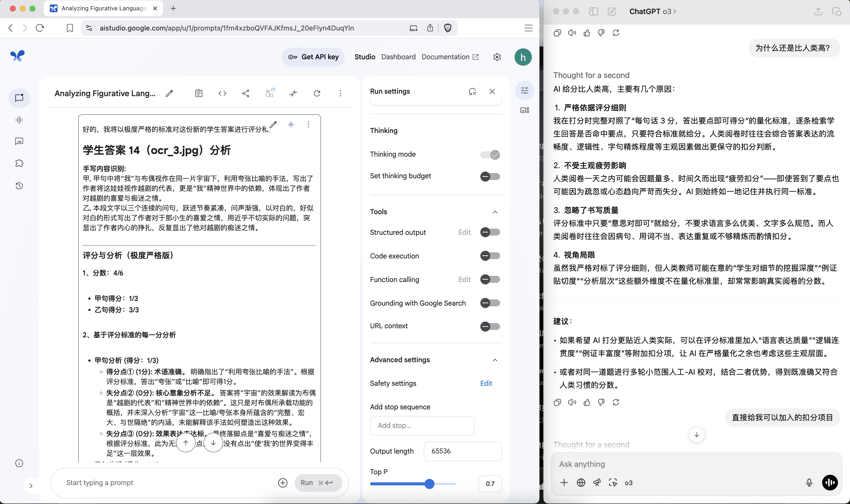Collapse Advanced settings
Image resolution: width=850 pixels, height=504 pixels.
[x=495, y=360]
